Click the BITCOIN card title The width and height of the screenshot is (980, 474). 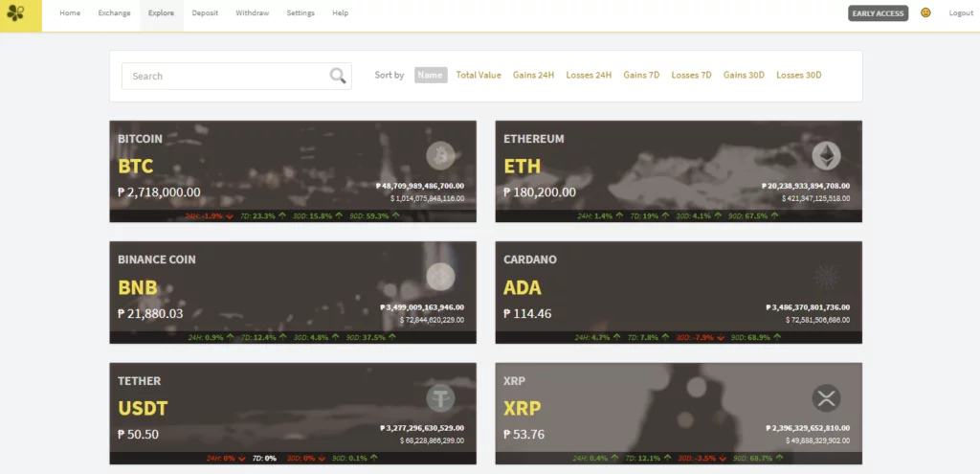coord(140,139)
